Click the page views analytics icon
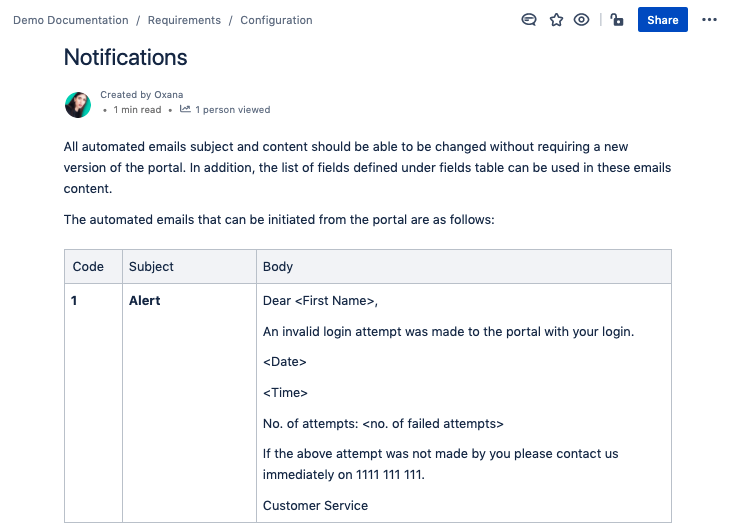The height and width of the screenshot is (523, 733). (186, 110)
